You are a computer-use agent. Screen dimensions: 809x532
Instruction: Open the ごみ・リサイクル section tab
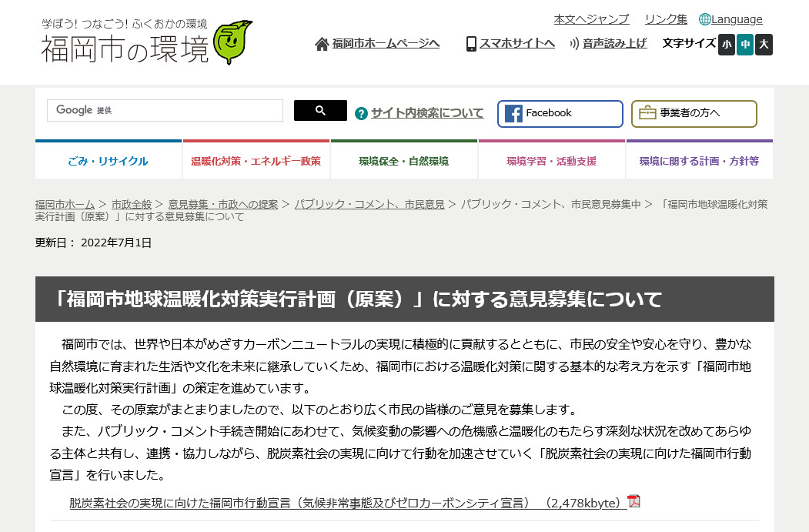(x=108, y=159)
